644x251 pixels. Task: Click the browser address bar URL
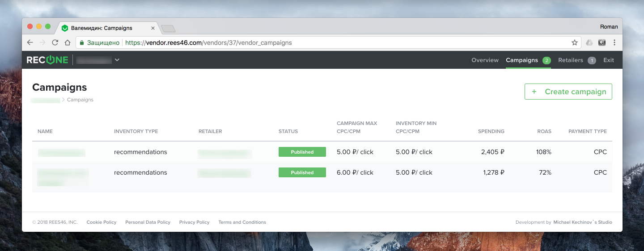(208, 43)
